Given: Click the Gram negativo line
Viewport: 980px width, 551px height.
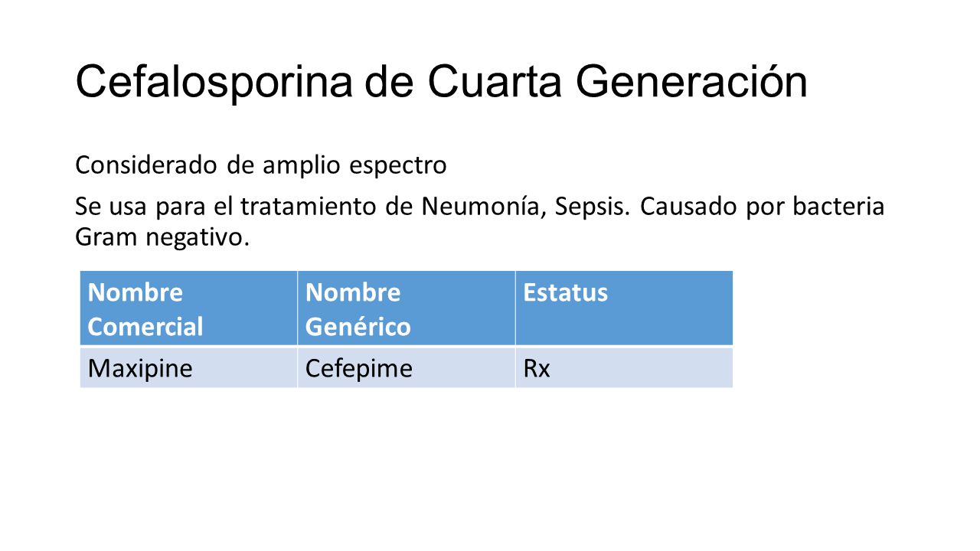Looking at the screenshot, I should point(162,238).
